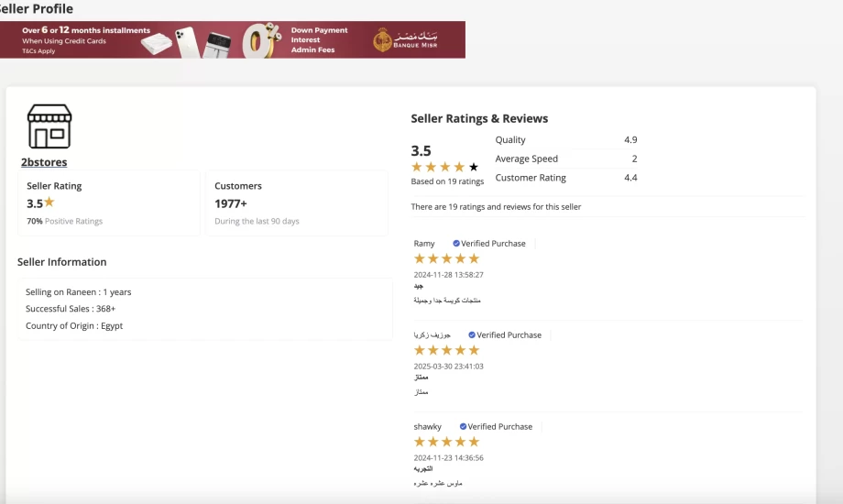Image resolution: width=843 pixels, height=504 pixels.
Task: Click the 0% graphic in the banner
Action: point(262,39)
